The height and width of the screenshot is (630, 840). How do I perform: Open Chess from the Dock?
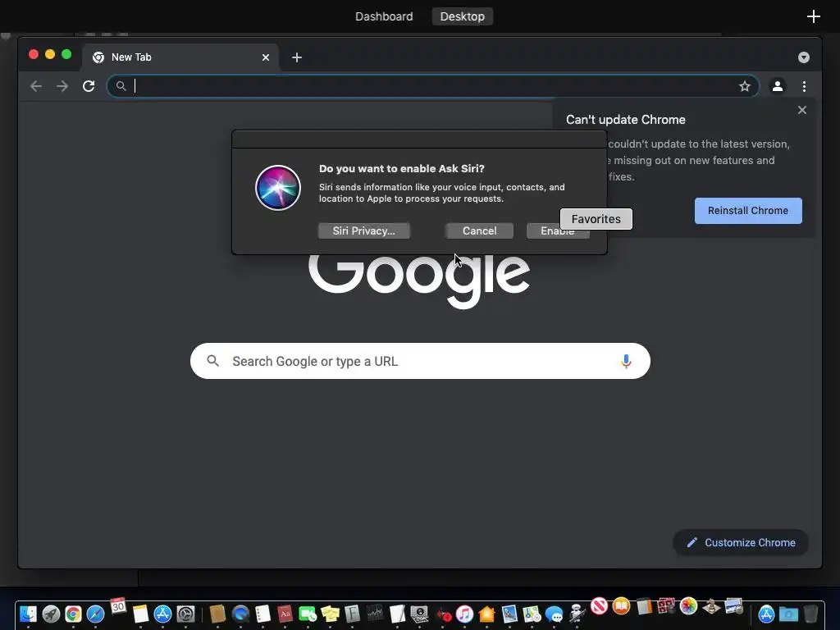point(711,606)
